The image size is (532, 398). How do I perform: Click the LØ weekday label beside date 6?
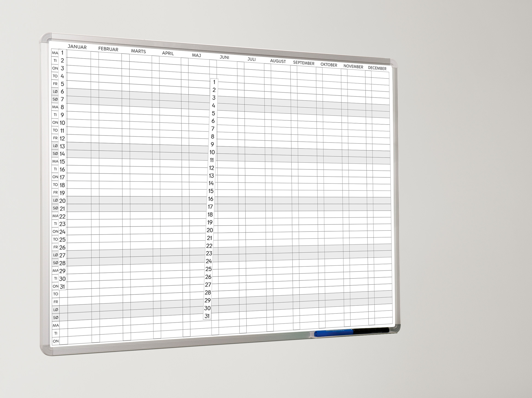point(55,91)
